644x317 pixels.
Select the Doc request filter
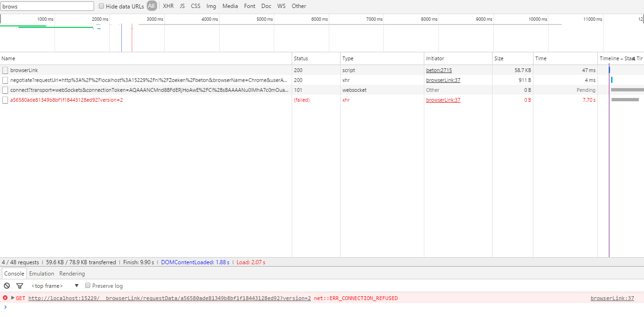[266, 6]
